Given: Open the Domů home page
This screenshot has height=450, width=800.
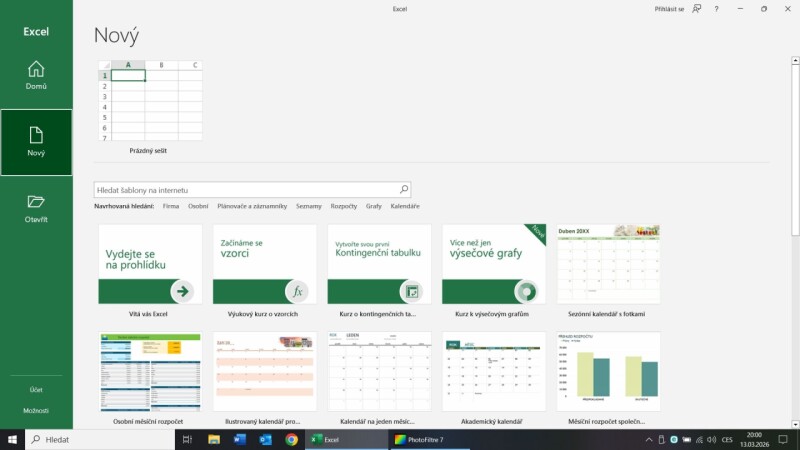Looking at the screenshot, I should click(36, 76).
